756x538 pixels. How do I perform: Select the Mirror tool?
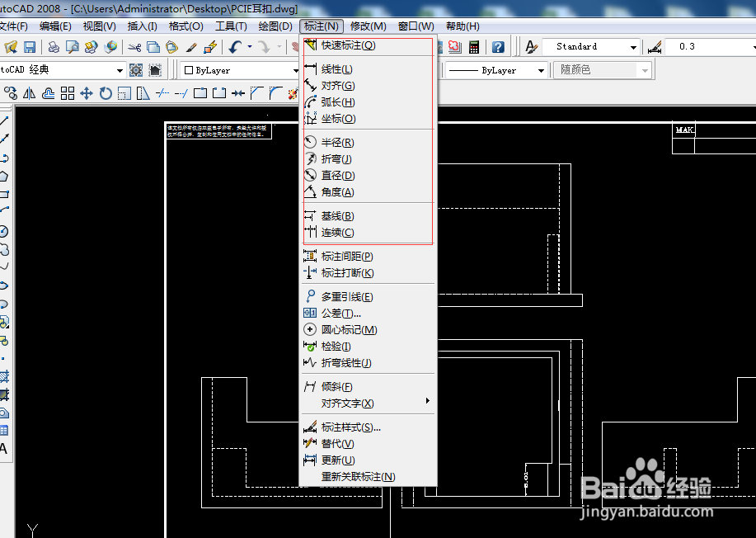[x=30, y=92]
